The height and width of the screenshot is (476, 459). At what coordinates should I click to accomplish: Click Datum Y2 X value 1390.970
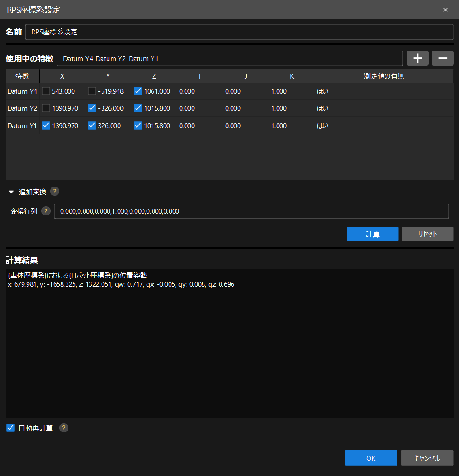pos(65,108)
